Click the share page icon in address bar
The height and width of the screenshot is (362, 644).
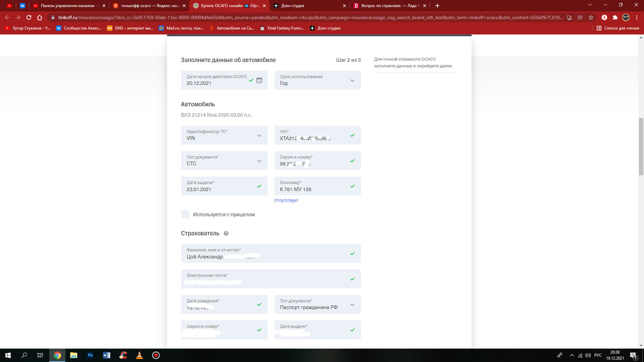580,17
